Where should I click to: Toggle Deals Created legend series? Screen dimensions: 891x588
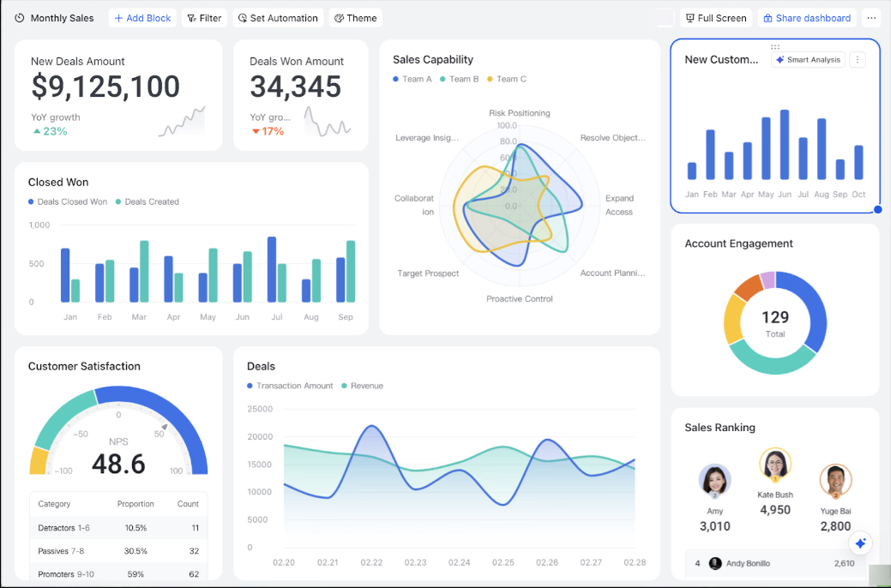coord(147,201)
